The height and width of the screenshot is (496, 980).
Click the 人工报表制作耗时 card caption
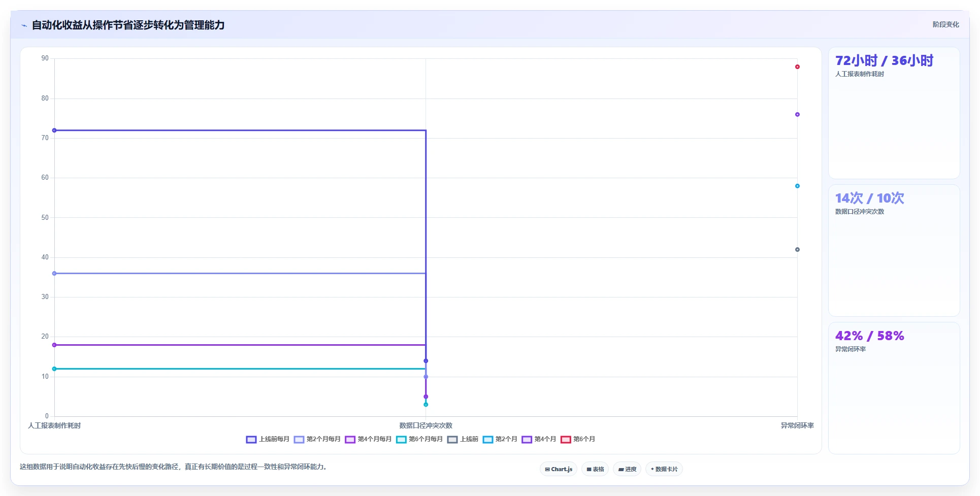coord(860,74)
